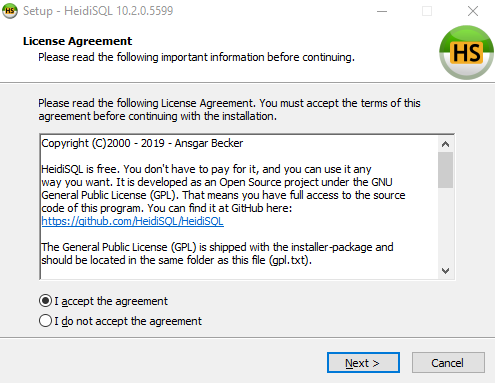Click the license paragraph mentioning gpl.txt
Screen dimensions: 495x383
(217, 254)
